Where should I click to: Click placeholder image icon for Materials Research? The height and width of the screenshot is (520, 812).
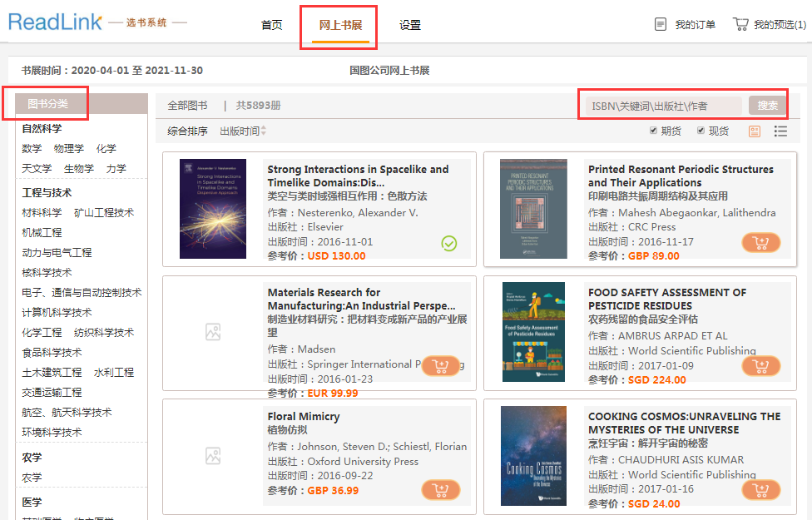[213, 332]
